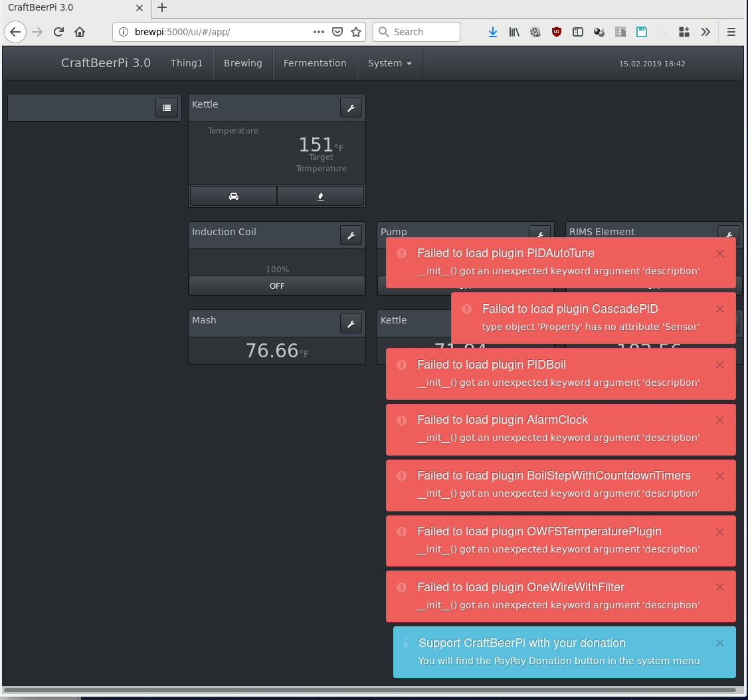Screen dimensions: 748x700
Task: Show more toolbar items chevron
Action: click(705, 32)
